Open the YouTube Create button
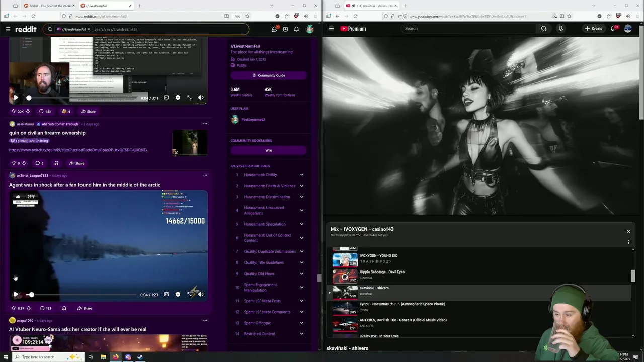 pos(593,29)
